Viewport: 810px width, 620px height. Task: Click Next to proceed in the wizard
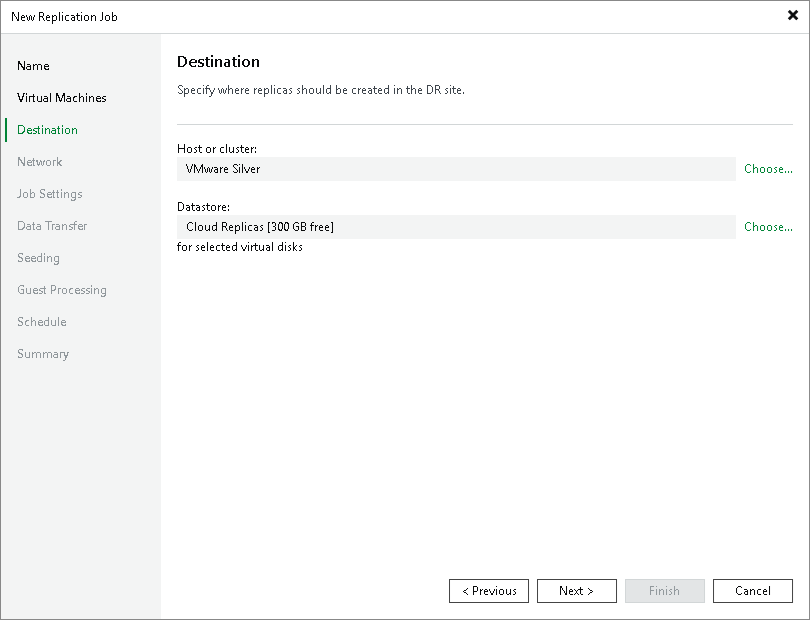pos(577,590)
